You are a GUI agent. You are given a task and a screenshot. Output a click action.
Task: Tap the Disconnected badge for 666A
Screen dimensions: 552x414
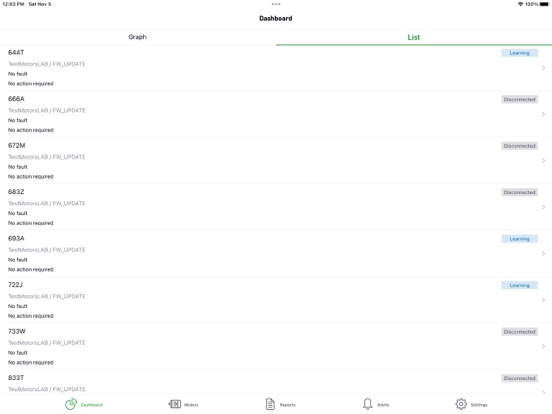tap(520, 100)
